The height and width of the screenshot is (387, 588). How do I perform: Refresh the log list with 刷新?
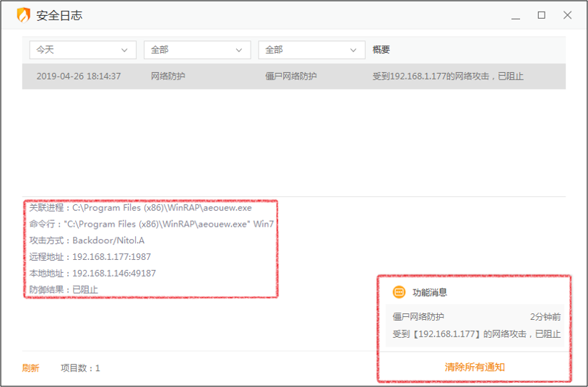[30, 368]
